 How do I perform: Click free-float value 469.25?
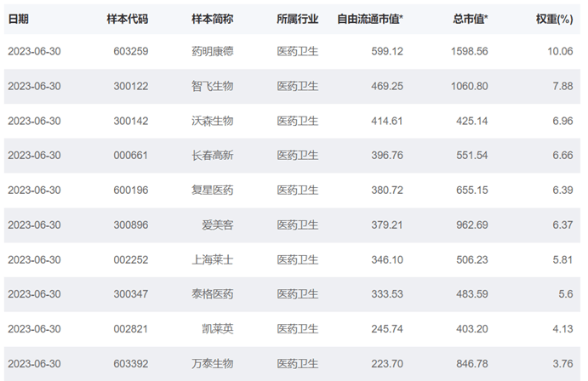(387, 86)
